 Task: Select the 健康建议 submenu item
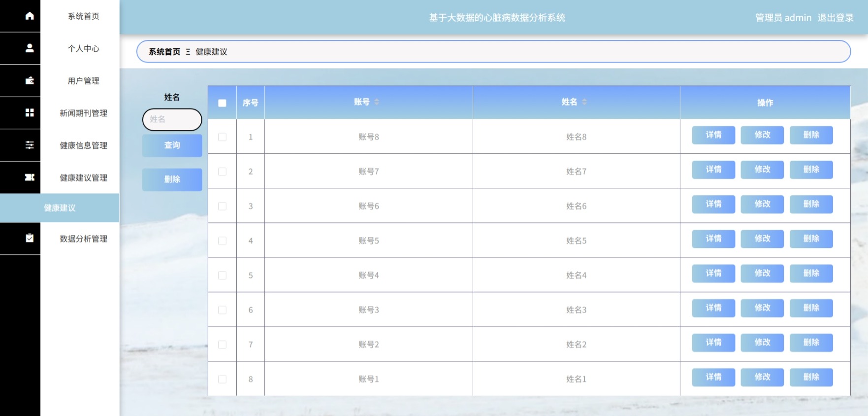60,208
